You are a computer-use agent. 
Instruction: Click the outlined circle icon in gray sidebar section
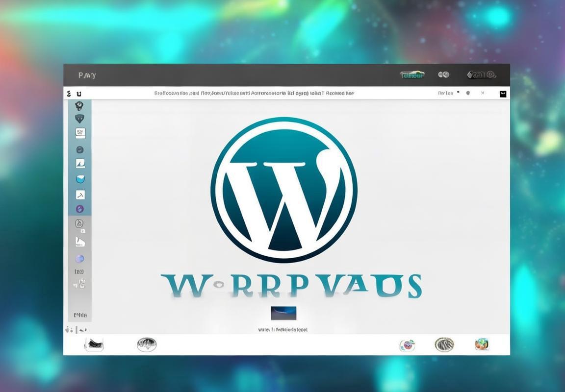click(x=79, y=223)
